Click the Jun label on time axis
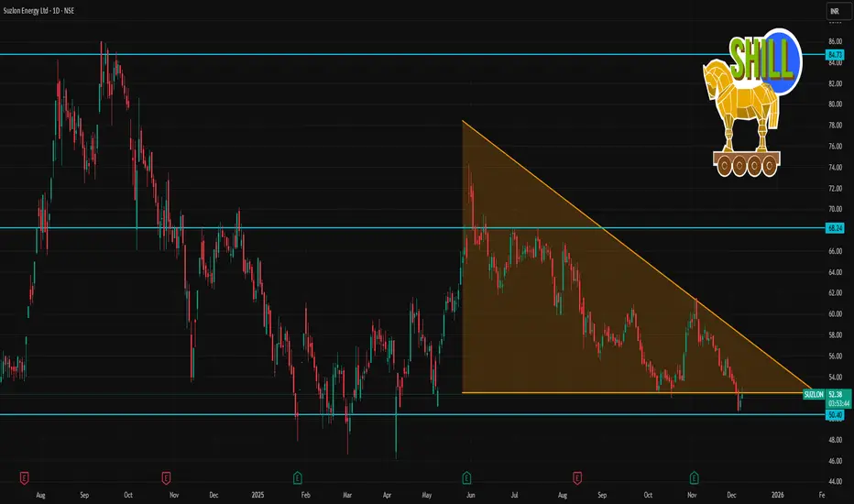This screenshot has height=504, width=854. 471,495
